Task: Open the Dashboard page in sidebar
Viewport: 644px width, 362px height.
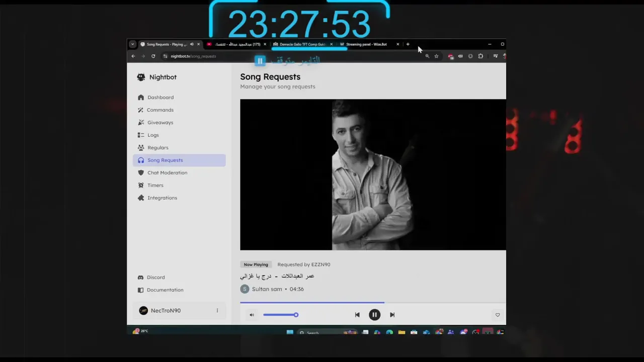Action: coord(179,97)
